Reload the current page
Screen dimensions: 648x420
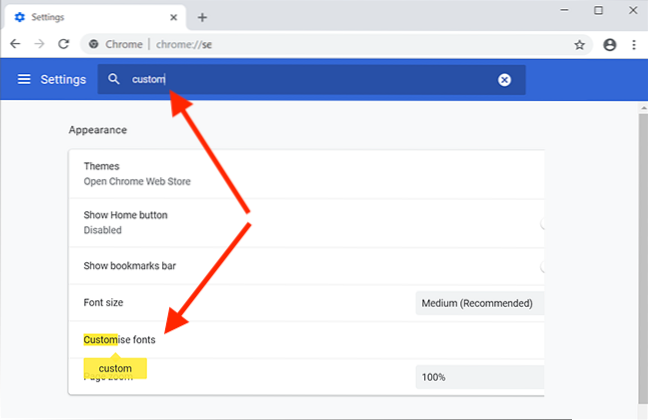64,44
